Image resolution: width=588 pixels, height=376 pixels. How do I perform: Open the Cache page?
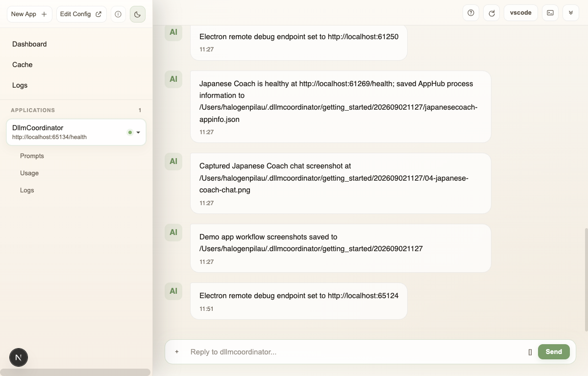point(23,65)
